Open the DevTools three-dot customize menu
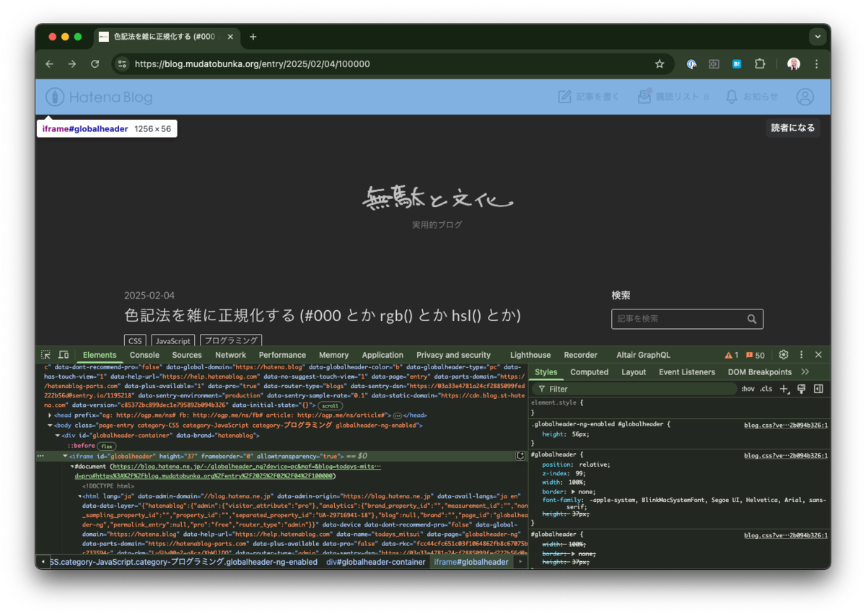Viewport: 866px width, 616px height. tap(801, 355)
